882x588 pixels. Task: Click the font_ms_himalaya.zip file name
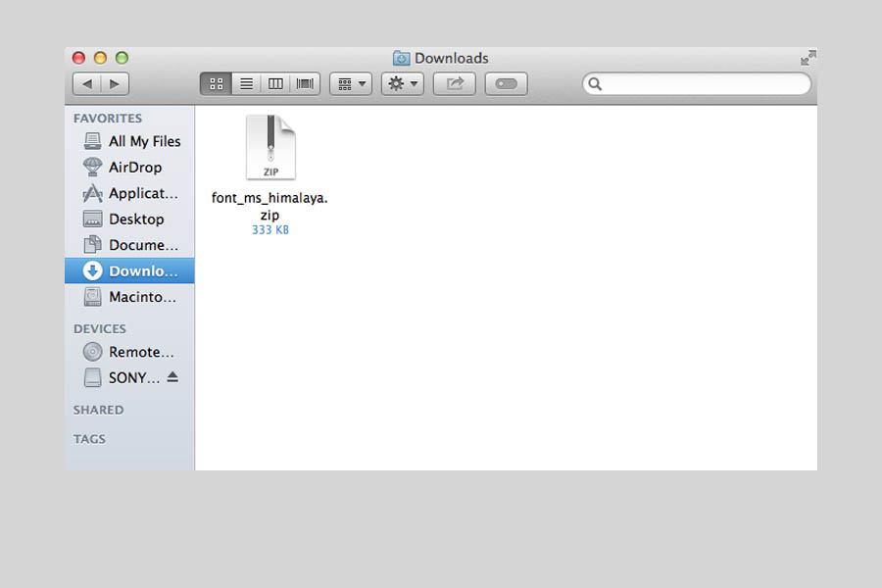tap(270, 206)
